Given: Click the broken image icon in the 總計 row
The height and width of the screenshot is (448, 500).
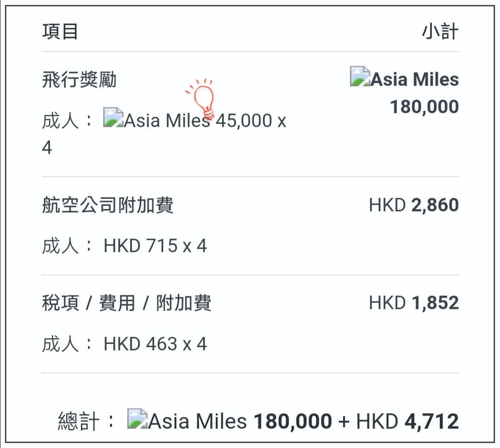Looking at the screenshot, I should coord(137,418).
